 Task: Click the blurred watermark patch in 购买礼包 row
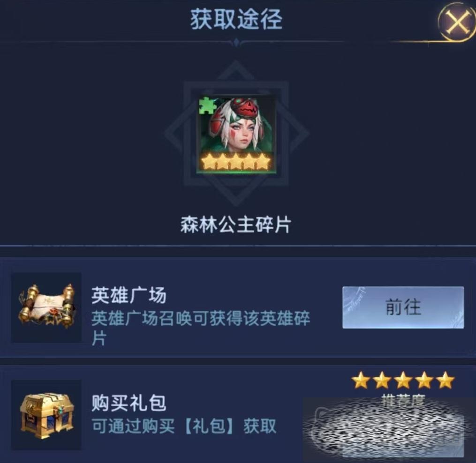[x=384, y=428]
